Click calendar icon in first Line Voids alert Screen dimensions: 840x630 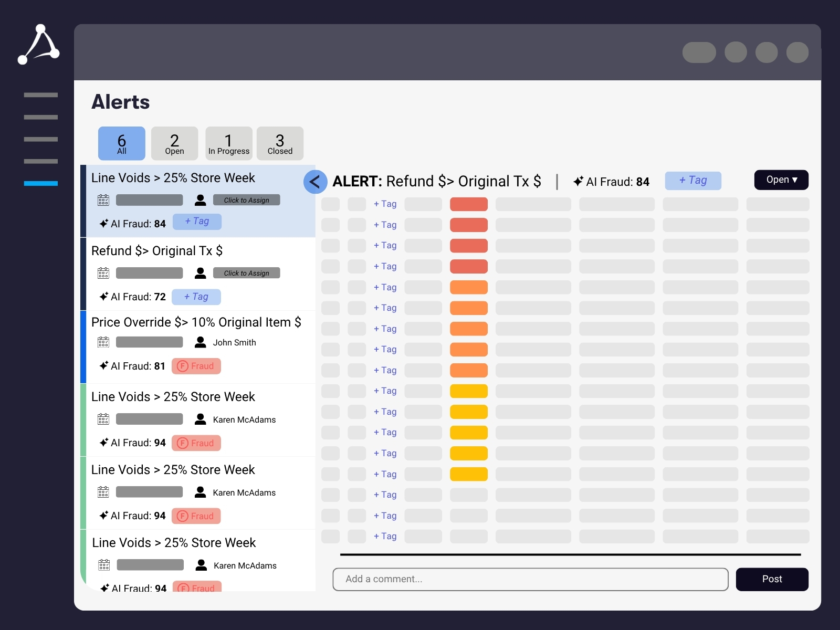103,200
